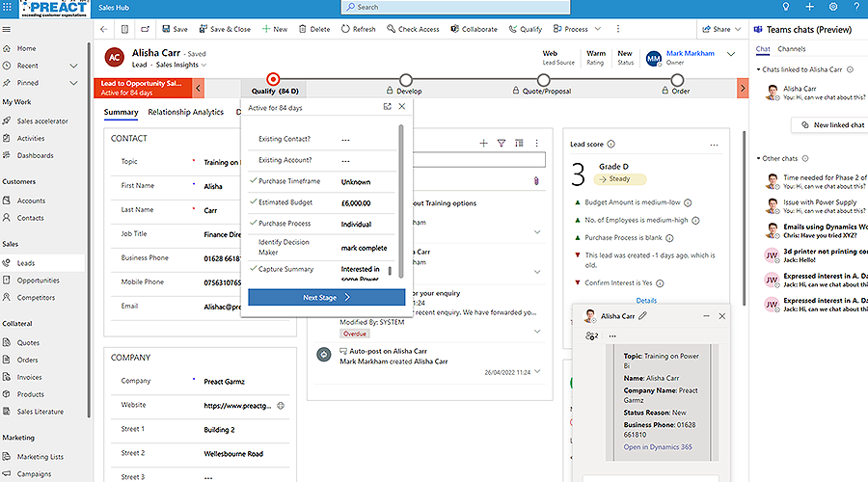Collapse the process bar left chevron

[x=198, y=88]
